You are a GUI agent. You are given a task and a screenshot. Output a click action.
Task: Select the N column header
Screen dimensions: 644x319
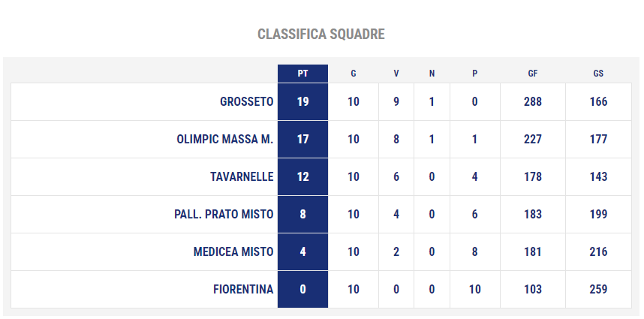(x=432, y=74)
